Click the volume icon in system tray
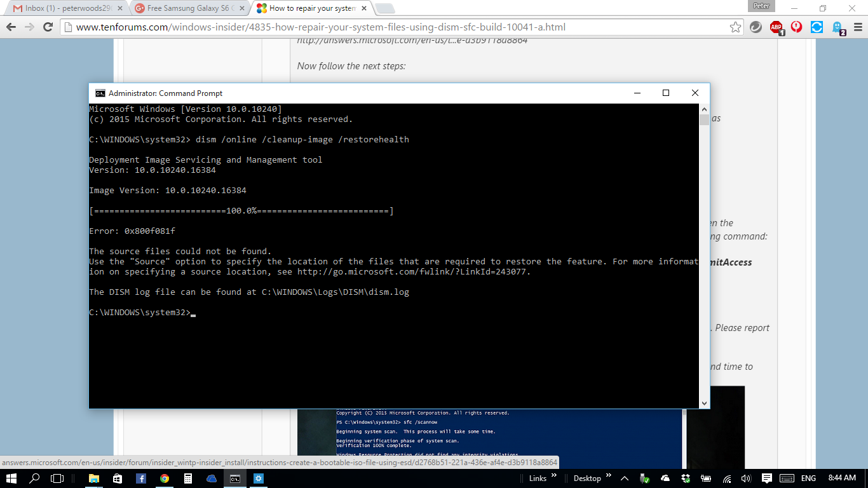The image size is (868, 488). (746, 478)
